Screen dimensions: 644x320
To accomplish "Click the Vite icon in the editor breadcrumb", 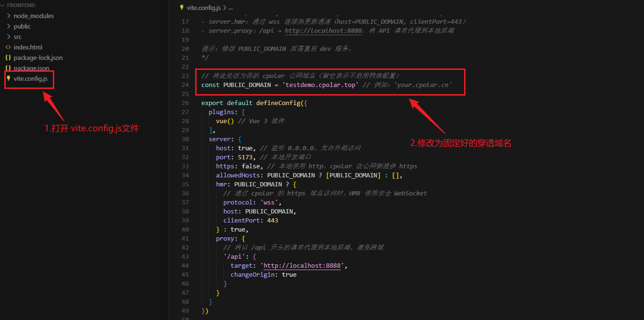I will click(x=182, y=8).
